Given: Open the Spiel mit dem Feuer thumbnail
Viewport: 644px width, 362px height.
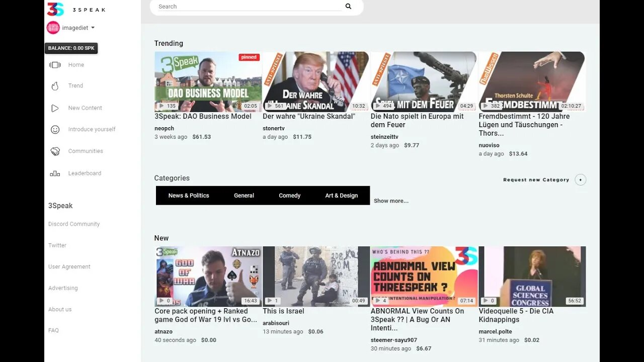Looking at the screenshot, I should [424, 82].
